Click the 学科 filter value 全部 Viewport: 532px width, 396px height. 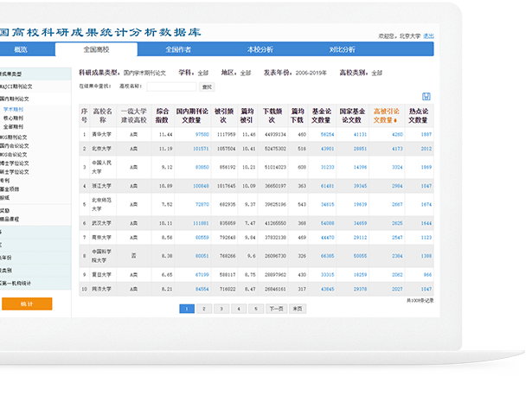(x=203, y=73)
